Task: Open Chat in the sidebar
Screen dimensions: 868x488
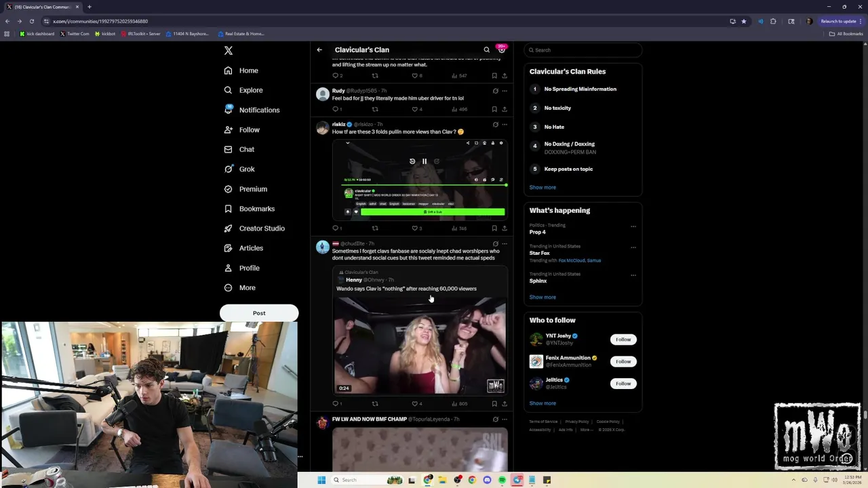Action: tap(239, 149)
